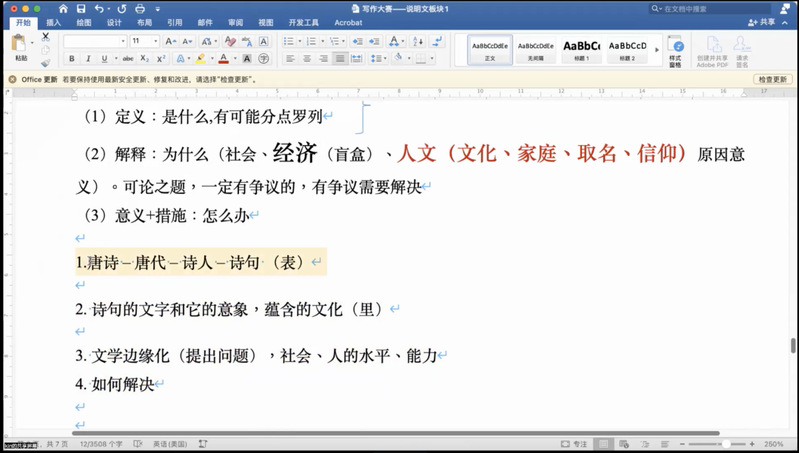Screen dimensions: 799x453
Task: Select the Format Painter brush icon
Action: click(x=45, y=61)
